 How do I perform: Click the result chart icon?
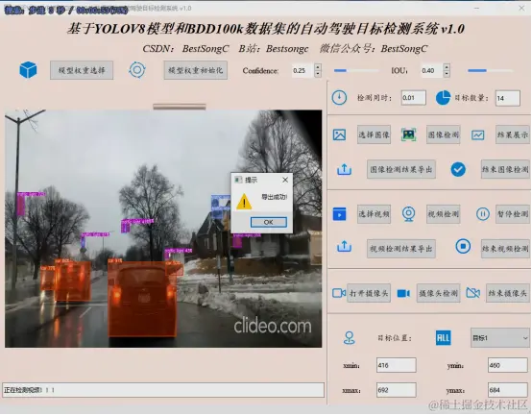[477, 135]
